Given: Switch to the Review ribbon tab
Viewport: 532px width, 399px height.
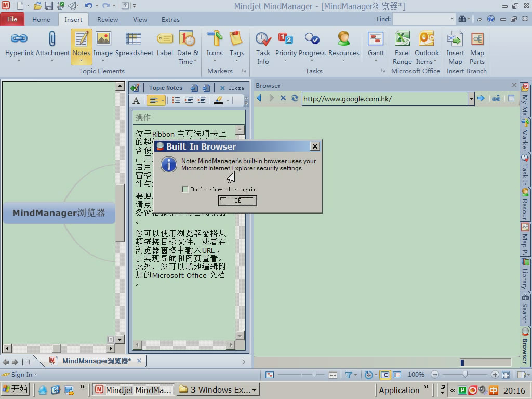Looking at the screenshot, I should click(x=107, y=20).
